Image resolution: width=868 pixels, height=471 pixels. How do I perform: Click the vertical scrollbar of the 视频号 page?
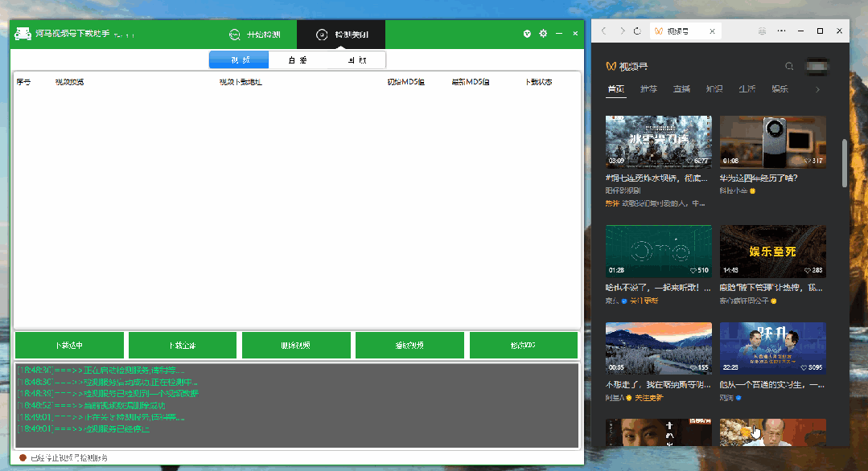coord(845,164)
